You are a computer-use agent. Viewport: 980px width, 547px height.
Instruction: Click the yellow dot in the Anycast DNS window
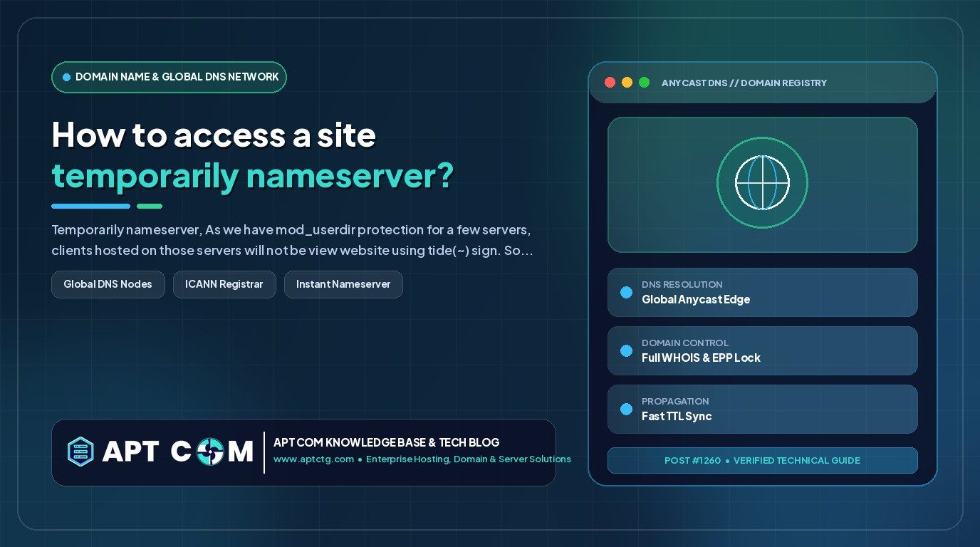click(627, 83)
